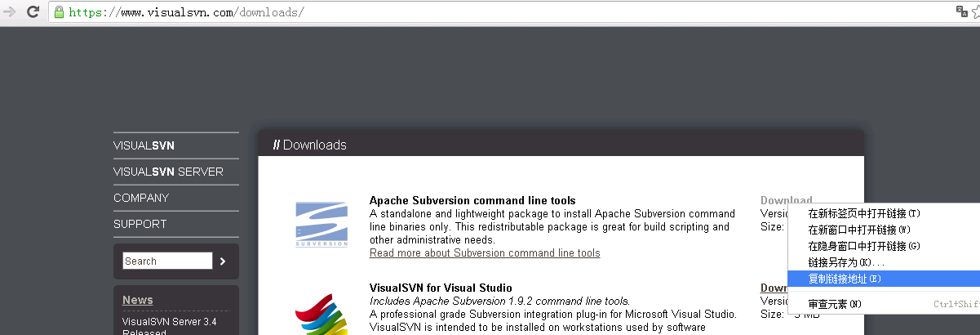Click the green SSL padlock icon
Image resolution: width=980 pixels, height=335 pixels.
(x=60, y=12)
